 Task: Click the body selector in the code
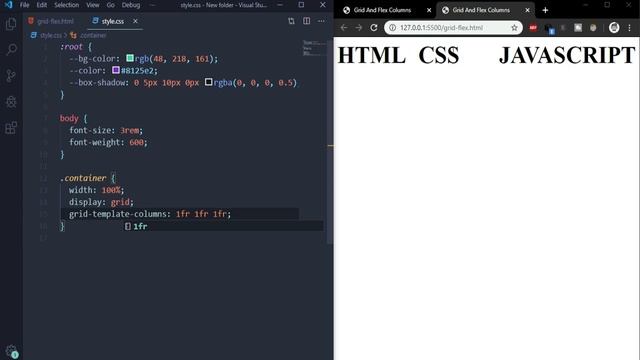(69, 118)
